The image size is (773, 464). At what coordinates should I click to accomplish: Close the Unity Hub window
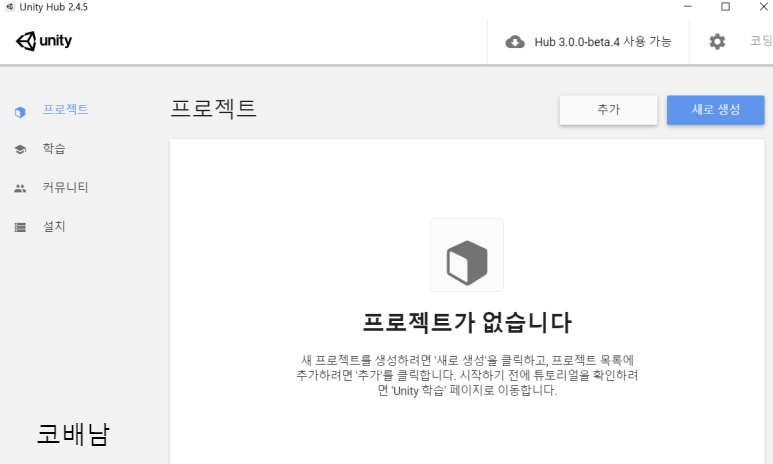[x=763, y=7]
